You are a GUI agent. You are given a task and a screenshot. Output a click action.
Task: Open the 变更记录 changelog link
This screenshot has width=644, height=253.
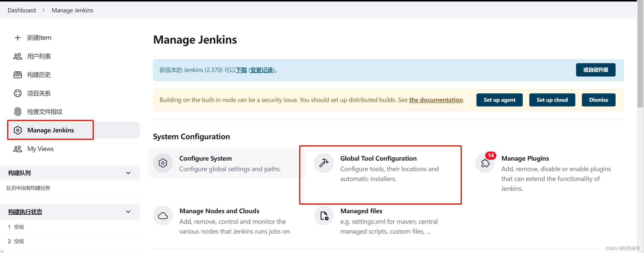[262, 70]
